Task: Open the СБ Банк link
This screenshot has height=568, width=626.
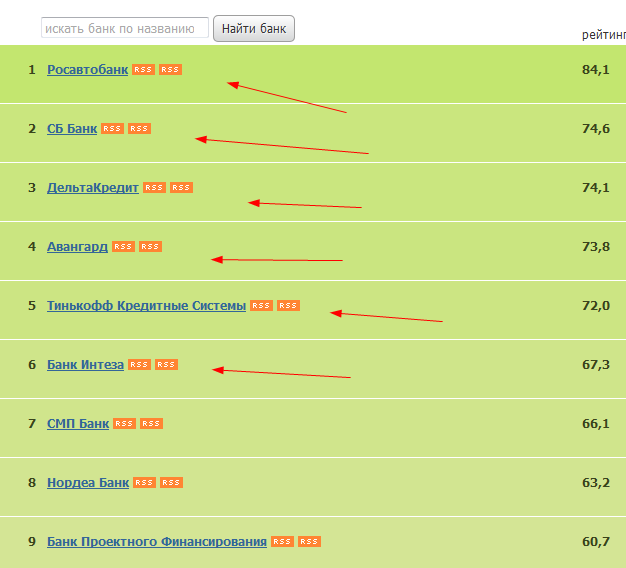Action: 72,129
